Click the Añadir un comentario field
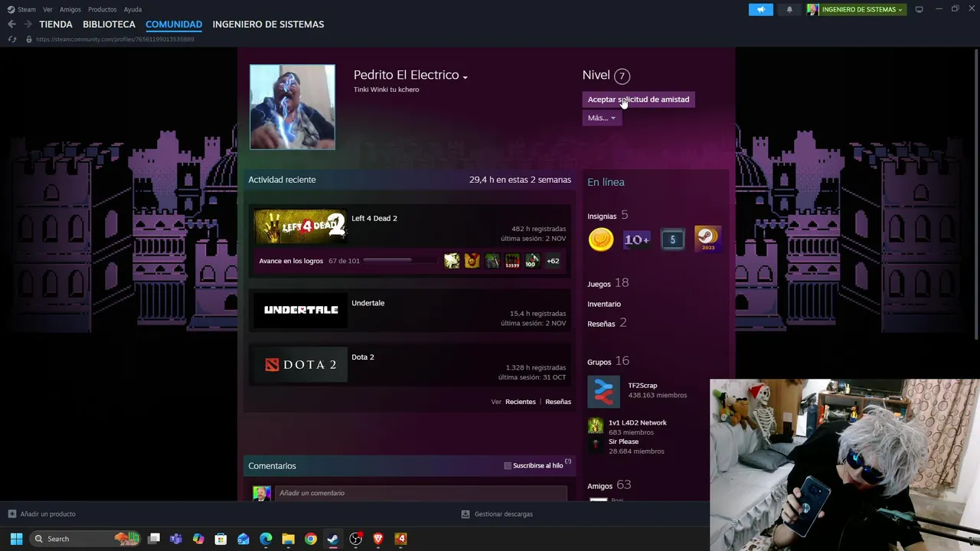Viewport: 980px width, 551px height. (421, 493)
